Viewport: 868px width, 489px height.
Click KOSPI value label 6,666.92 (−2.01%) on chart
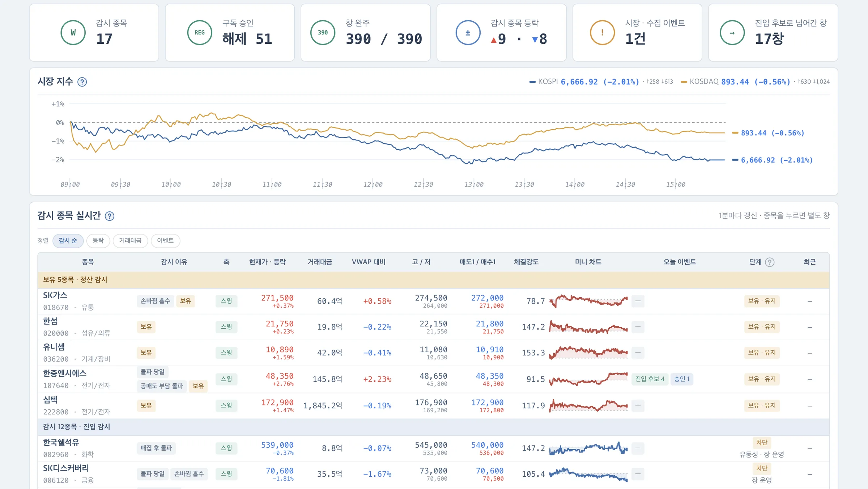point(776,160)
